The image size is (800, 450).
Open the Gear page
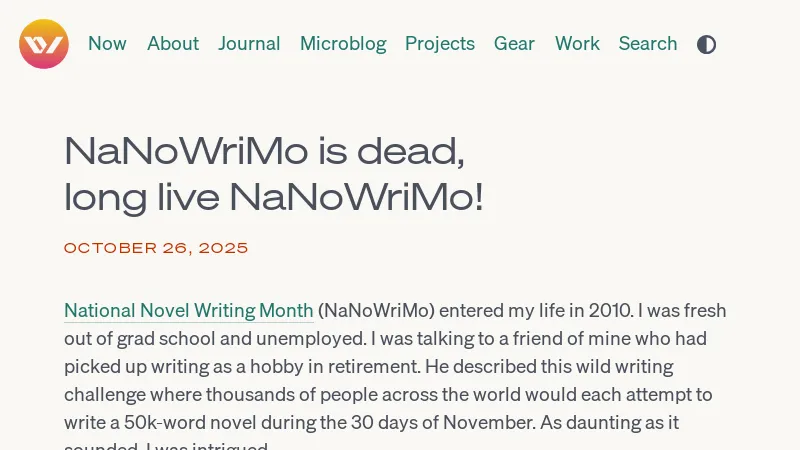pos(514,44)
